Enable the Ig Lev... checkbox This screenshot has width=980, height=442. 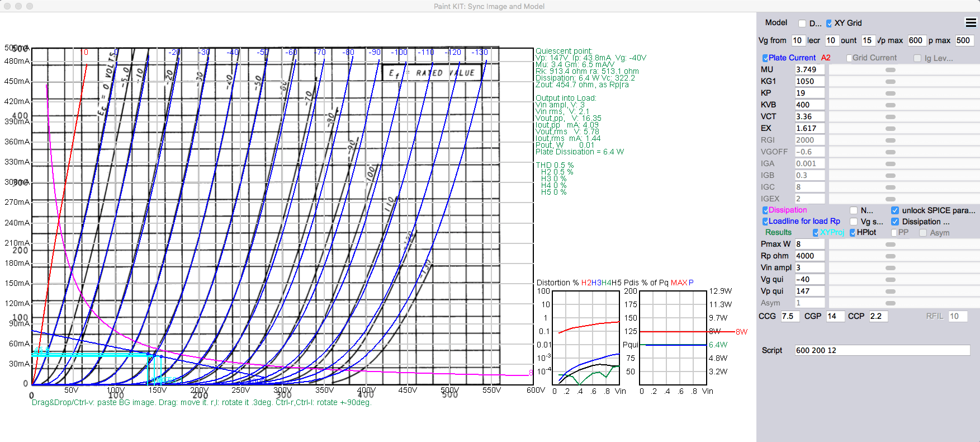(917, 58)
